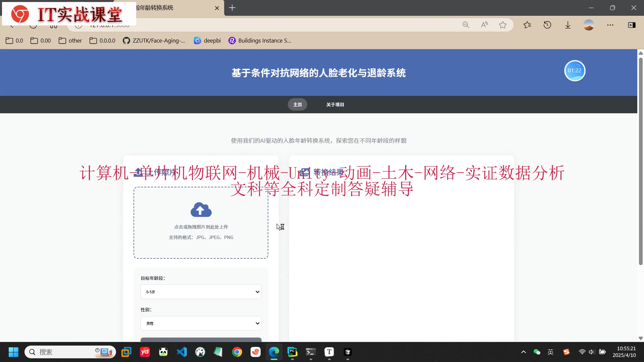The width and height of the screenshot is (644, 362).
Task: Click the page vertical scrollbar thumb
Action: tap(640, 161)
